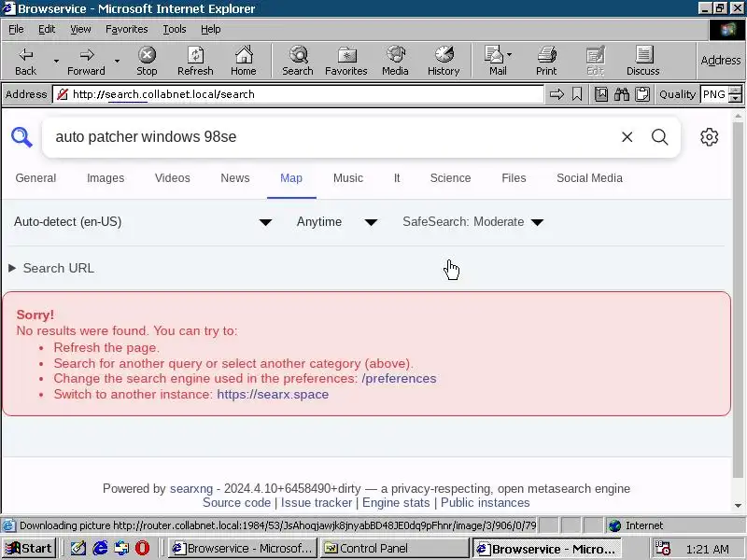Click the clipboard icon in Browservice bar
The height and width of the screenshot is (560, 747).
click(642, 94)
